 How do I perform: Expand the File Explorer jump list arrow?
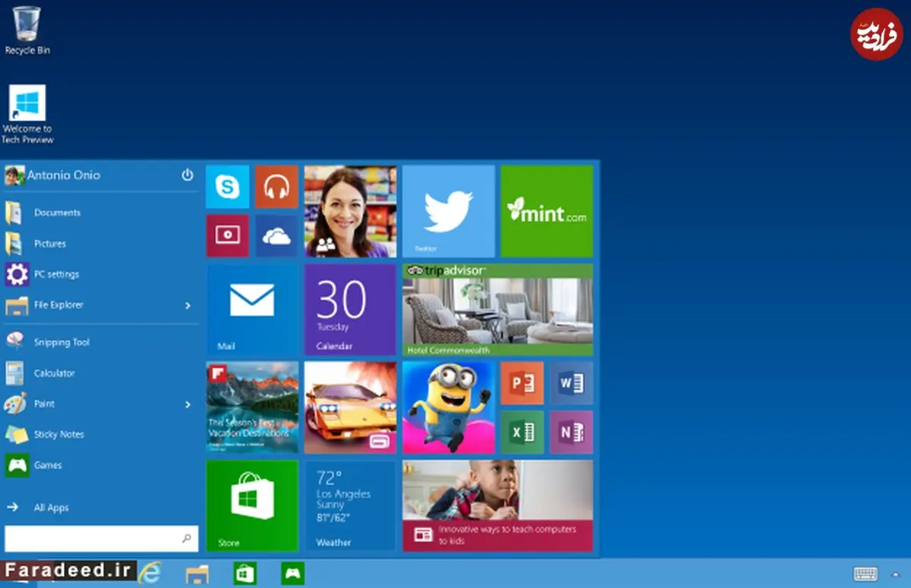tap(188, 306)
